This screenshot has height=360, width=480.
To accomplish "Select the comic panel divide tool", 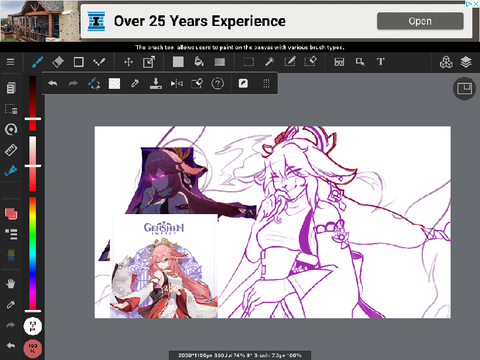I will click(x=339, y=62).
